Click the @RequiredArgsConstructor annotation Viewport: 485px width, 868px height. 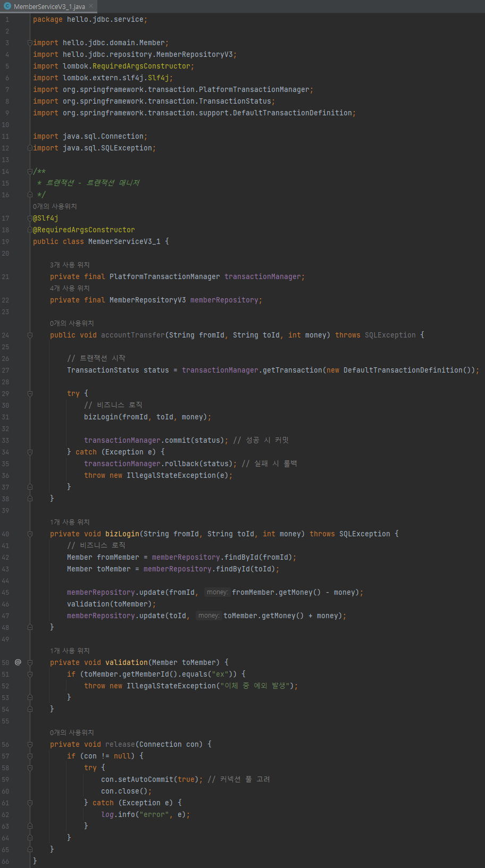coord(84,230)
